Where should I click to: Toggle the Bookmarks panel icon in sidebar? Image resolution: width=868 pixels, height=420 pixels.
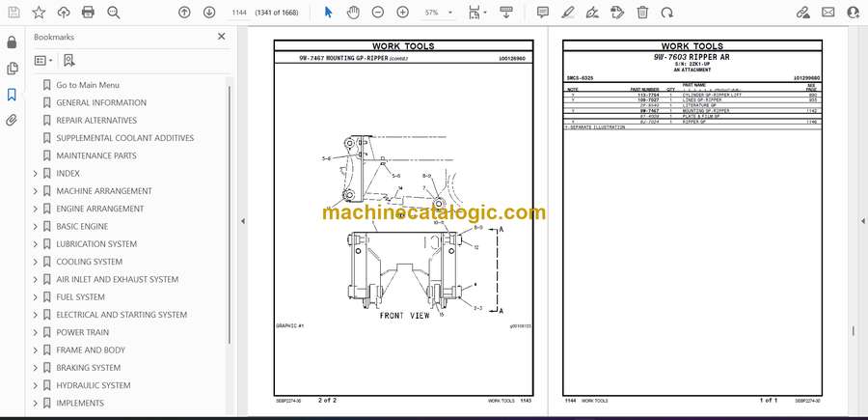(x=12, y=95)
